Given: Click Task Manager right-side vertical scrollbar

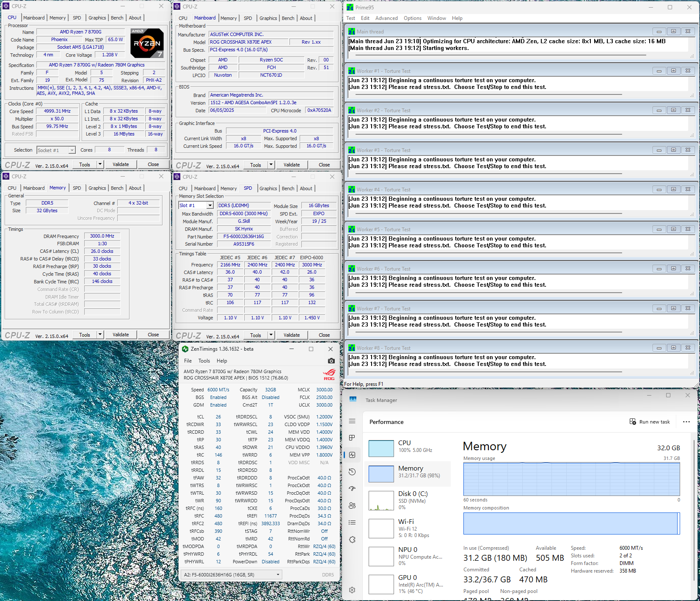Looking at the screenshot, I should (x=694, y=510).
